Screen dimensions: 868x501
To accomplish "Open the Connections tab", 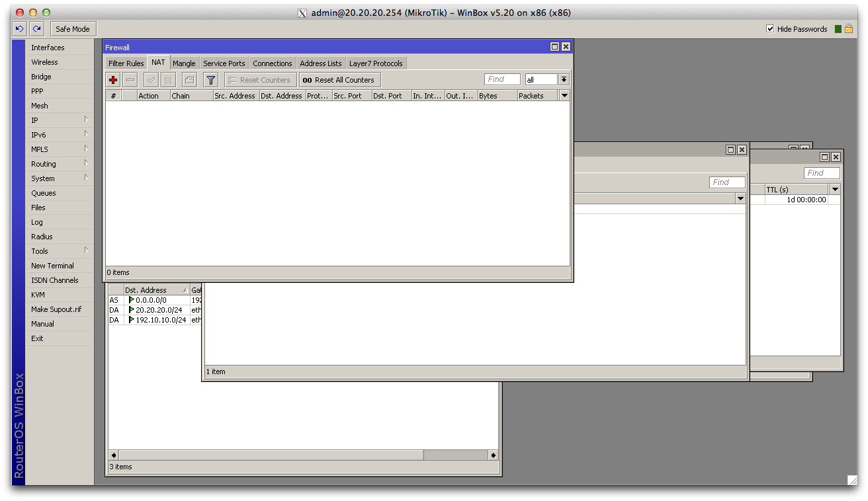I will 273,63.
